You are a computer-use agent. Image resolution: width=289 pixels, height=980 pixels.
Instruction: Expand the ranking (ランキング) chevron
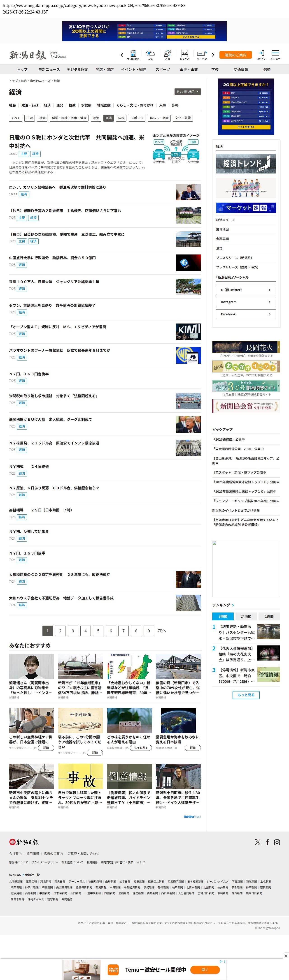(x=233, y=605)
